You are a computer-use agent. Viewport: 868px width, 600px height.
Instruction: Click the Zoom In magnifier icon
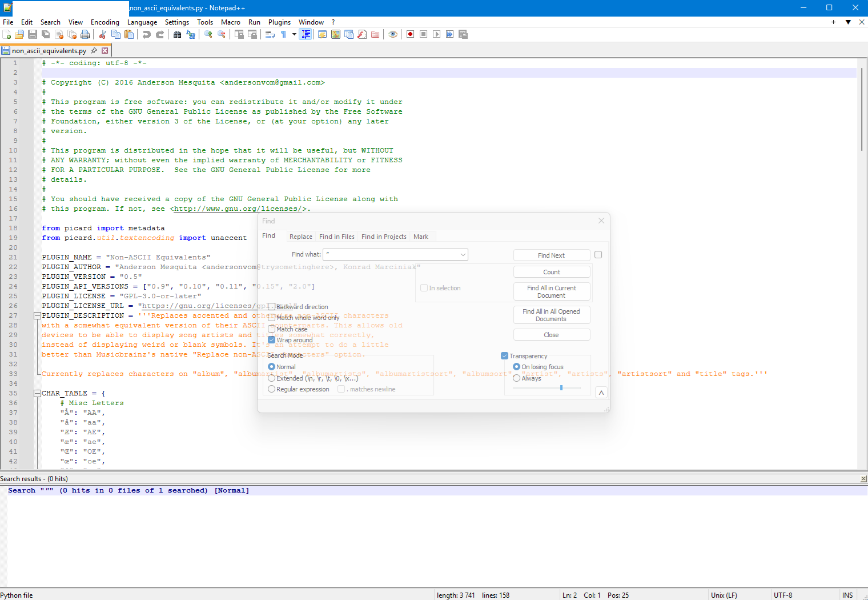[208, 34]
